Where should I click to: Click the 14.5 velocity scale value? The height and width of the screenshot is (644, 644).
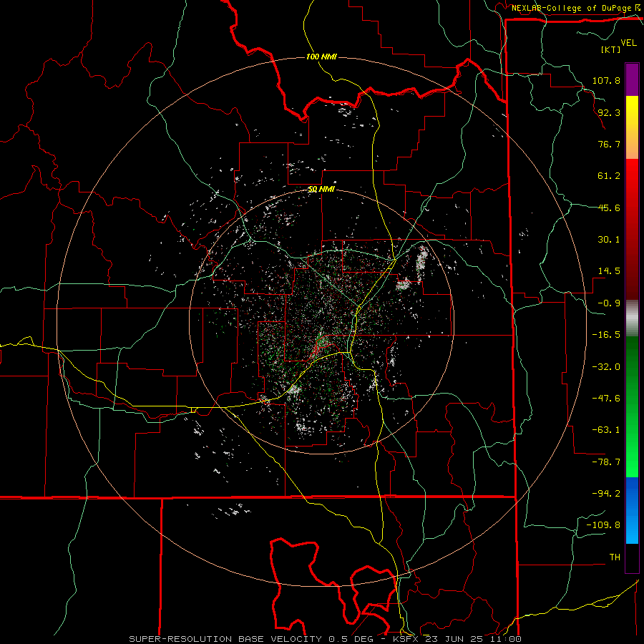pos(609,271)
